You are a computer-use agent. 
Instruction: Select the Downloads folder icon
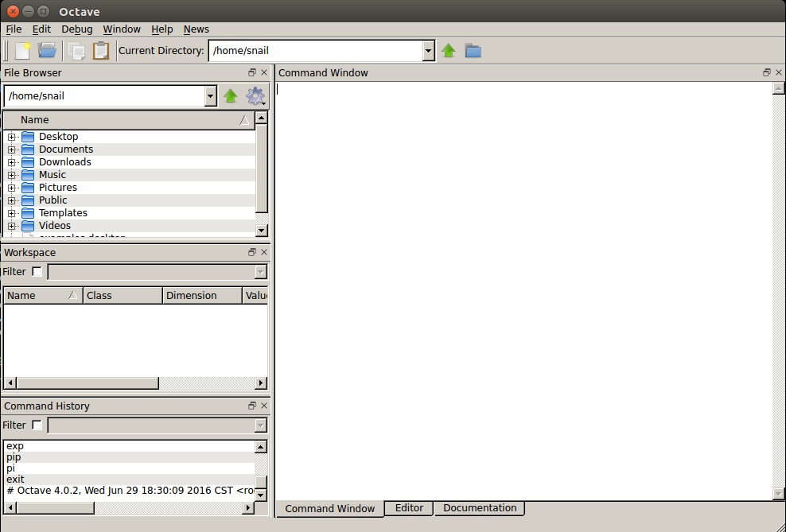[x=28, y=161]
